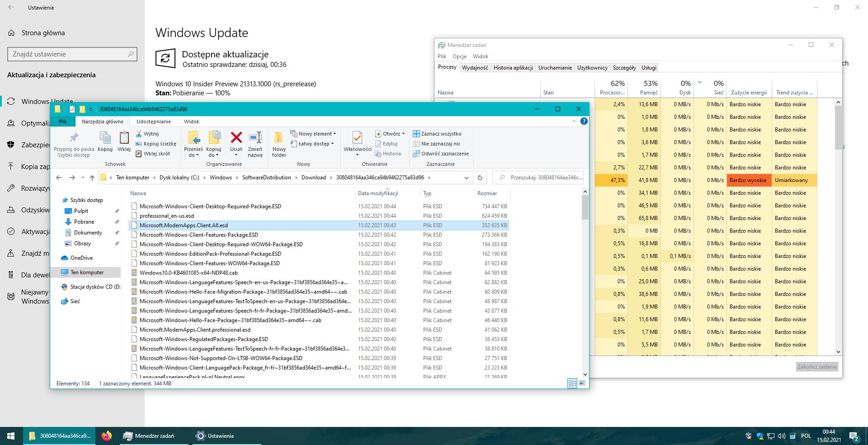
Task: Select professional_en-us.esd file
Action: pos(167,216)
